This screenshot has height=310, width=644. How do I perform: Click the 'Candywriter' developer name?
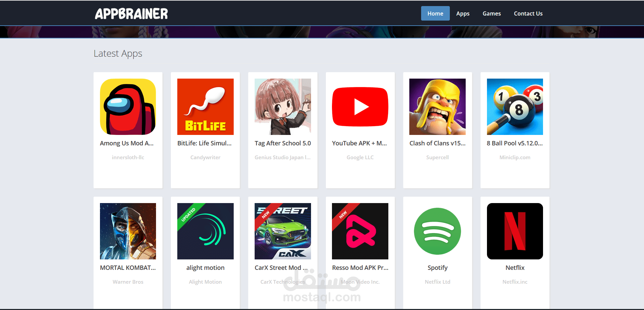205,157
